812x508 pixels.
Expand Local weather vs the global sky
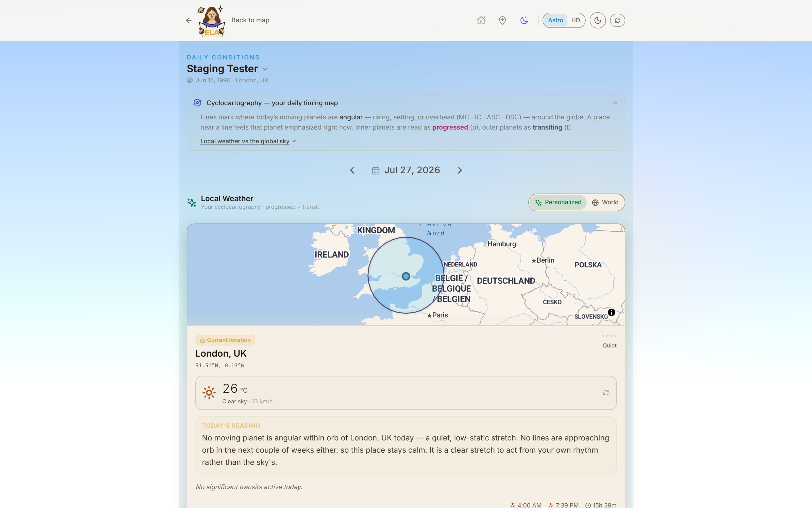248,141
